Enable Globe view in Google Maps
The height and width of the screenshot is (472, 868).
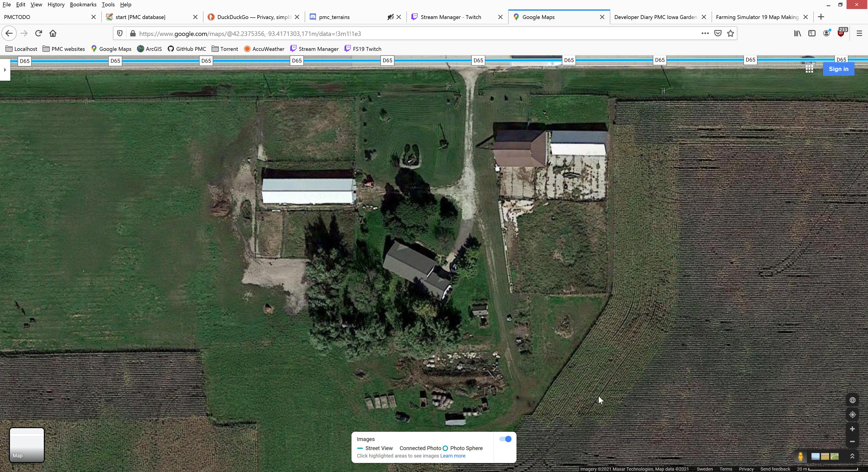pos(852,400)
